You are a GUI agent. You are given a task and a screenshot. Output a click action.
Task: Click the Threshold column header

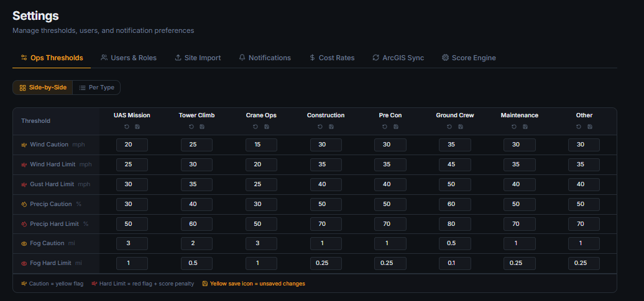pyautogui.click(x=35, y=121)
